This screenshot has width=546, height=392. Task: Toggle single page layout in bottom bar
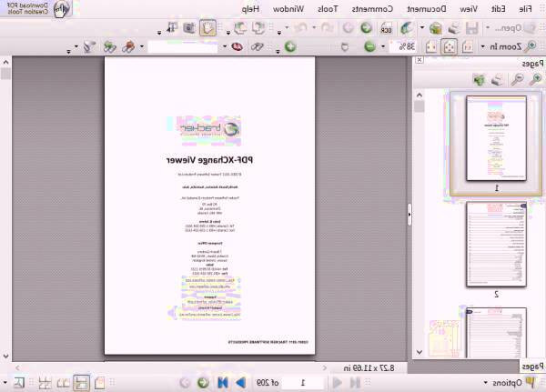click(x=99, y=383)
